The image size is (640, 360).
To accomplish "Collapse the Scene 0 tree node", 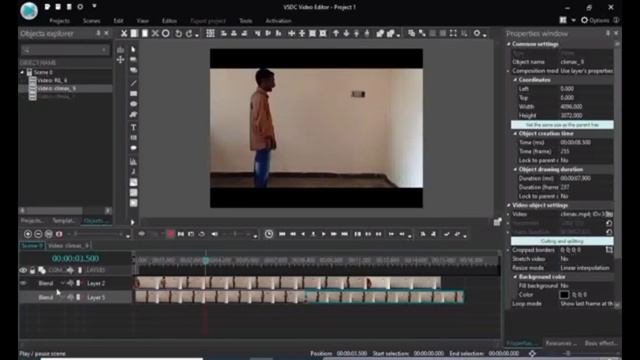I will pos(22,72).
